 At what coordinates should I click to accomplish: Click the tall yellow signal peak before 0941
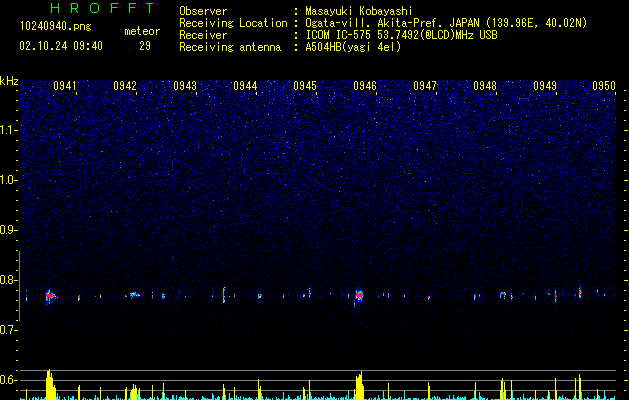click(x=50, y=384)
